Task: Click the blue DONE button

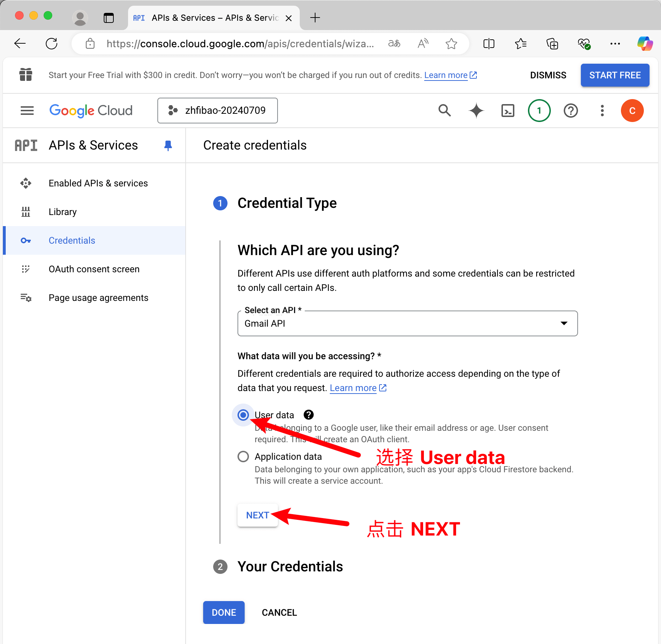Action: (224, 613)
